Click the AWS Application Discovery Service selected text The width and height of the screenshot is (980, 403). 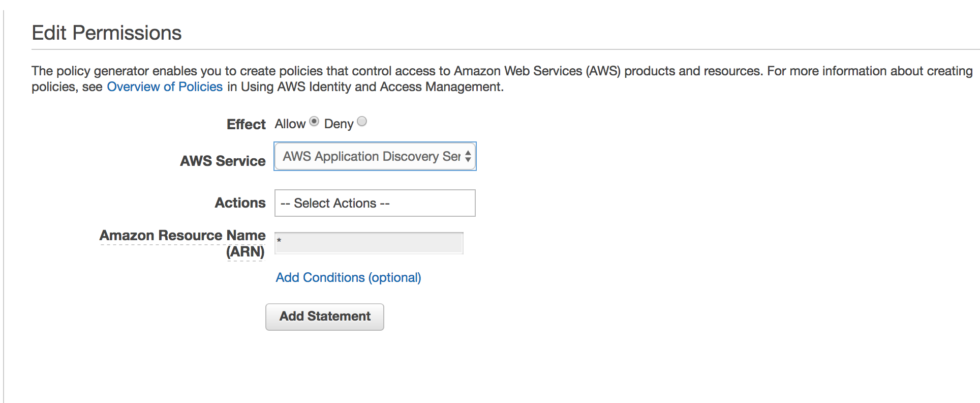372,156
